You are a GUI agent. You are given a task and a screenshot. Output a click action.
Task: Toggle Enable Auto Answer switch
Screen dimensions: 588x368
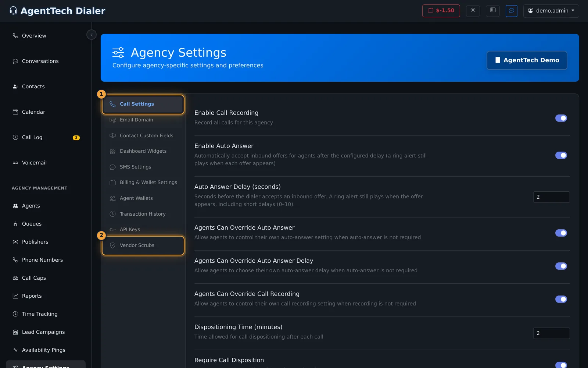click(561, 155)
